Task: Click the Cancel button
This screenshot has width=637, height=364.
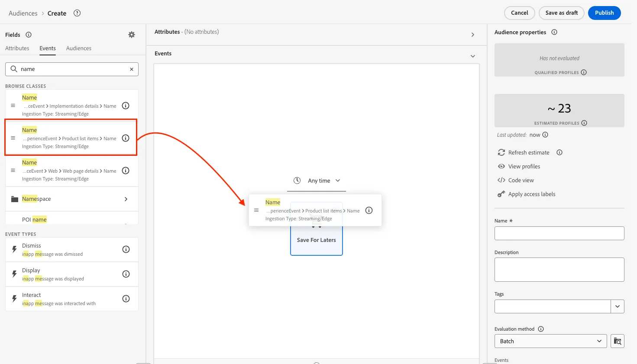Action: tap(520, 13)
